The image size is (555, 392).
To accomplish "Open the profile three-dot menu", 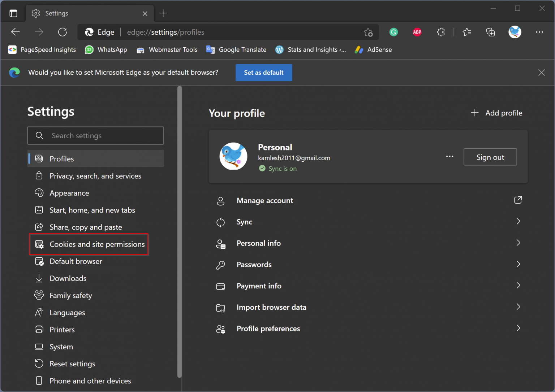I will (x=449, y=157).
